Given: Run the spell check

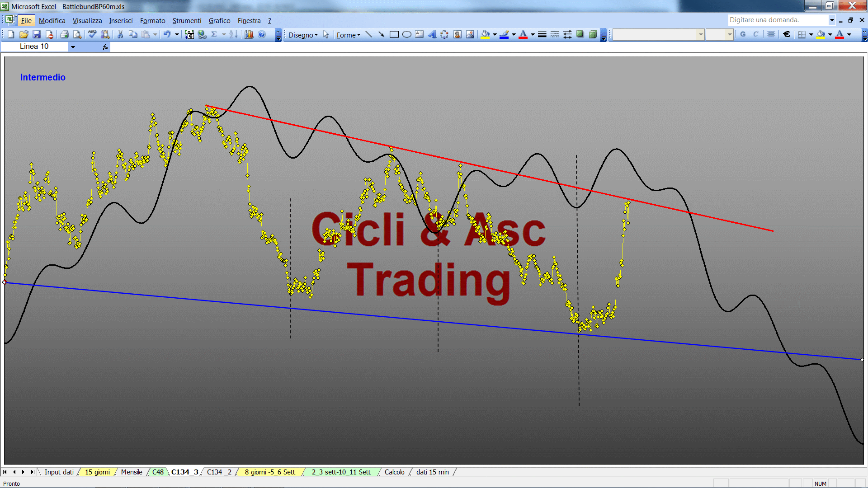Looking at the screenshot, I should point(92,34).
